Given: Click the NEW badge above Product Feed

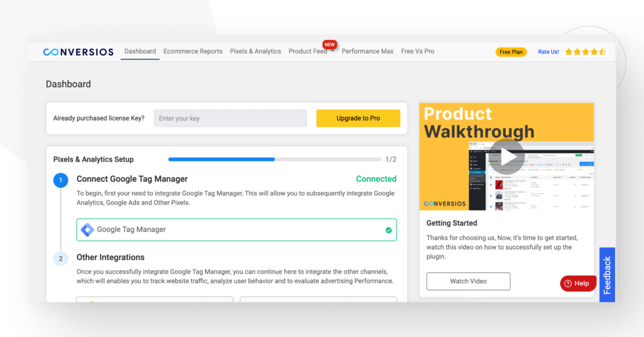Looking at the screenshot, I should click(x=330, y=44).
